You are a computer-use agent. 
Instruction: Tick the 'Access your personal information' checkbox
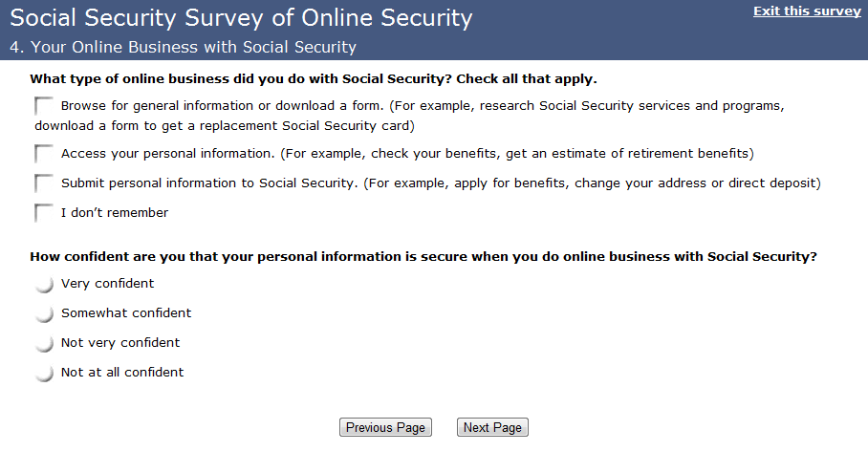[44, 154]
